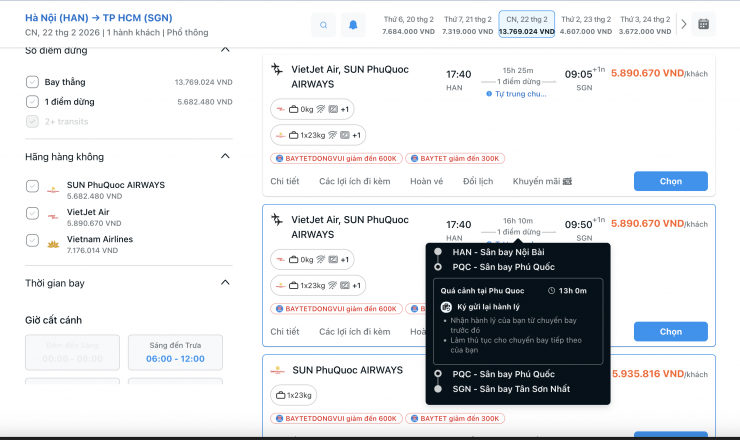Collapse the Số điểm dừng section
The height and width of the screenshot is (440, 740).
pos(223,50)
